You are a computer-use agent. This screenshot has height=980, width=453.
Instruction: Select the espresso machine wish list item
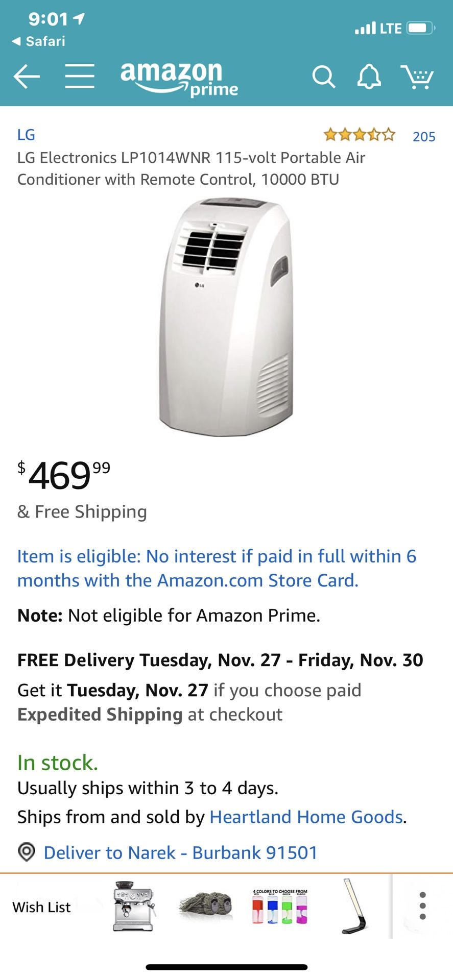[x=134, y=906]
